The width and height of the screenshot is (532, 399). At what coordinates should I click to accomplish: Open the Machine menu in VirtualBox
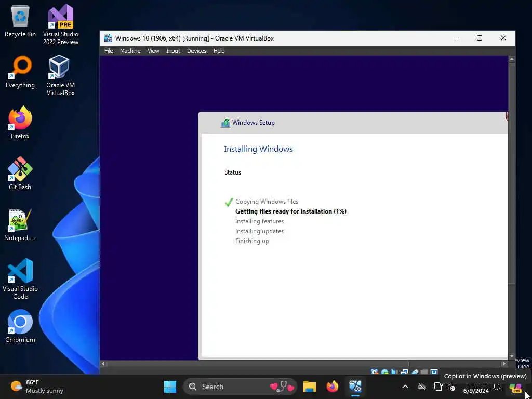click(130, 51)
